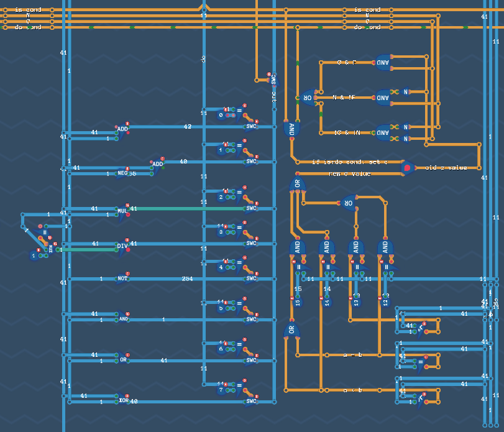This screenshot has width=504, height=432.
Task: Select the SWC switch after MUL output
Action: 251,208
